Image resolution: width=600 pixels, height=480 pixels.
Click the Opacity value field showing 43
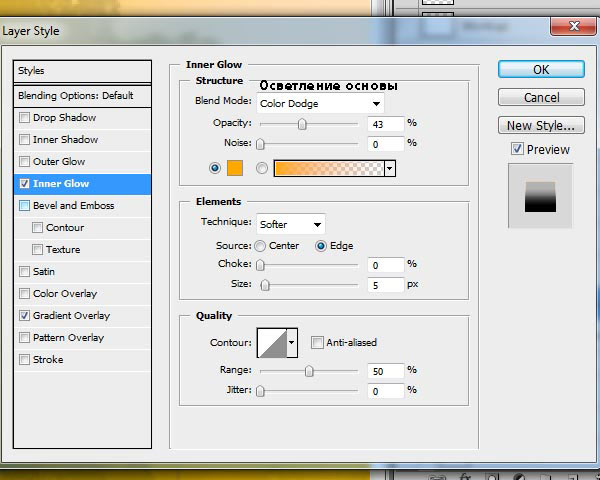(x=386, y=124)
